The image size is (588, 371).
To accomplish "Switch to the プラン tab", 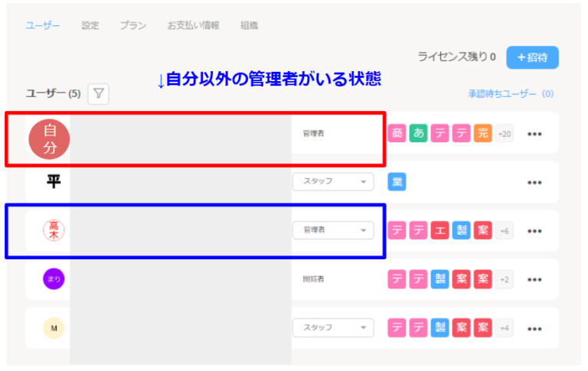I will (x=133, y=25).
